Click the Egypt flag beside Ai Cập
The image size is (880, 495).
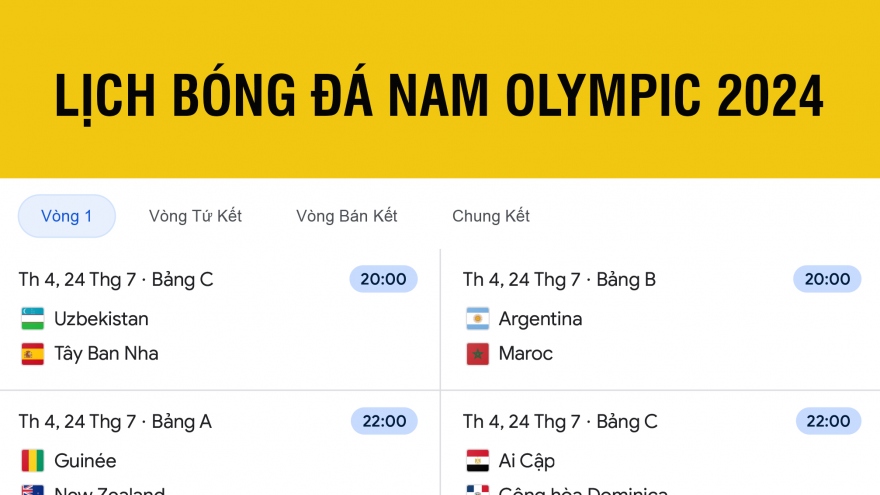point(478,461)
